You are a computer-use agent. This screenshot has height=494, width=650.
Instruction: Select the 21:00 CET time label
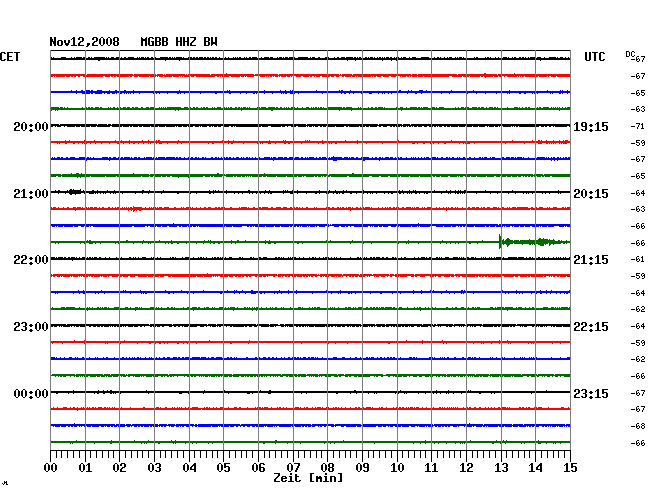coord(31,194)
